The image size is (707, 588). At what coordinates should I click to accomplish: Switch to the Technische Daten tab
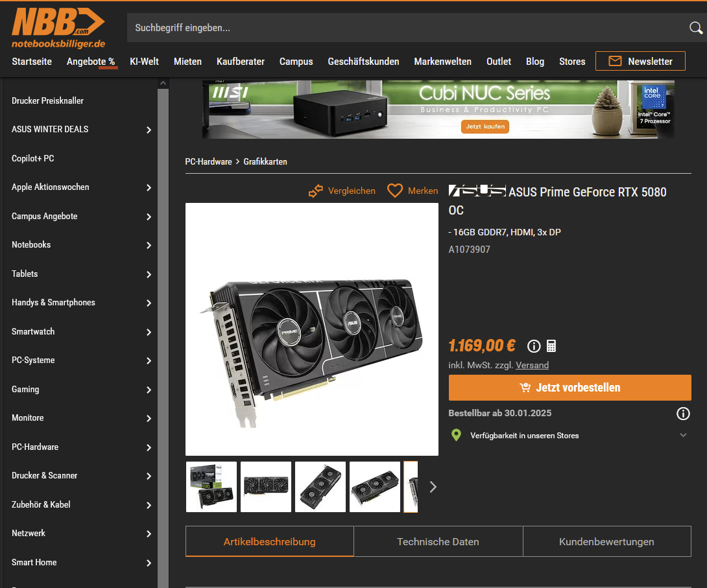[x=438, y=541]
